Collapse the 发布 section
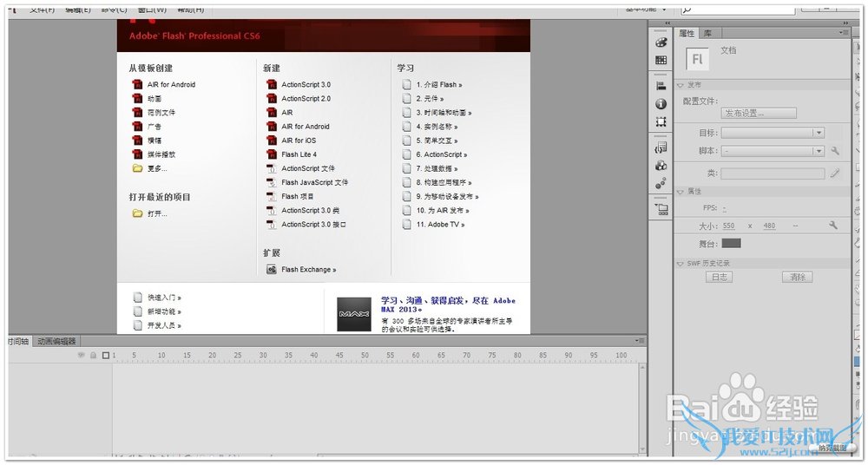Screen dimensions: 868x465 pyautogui.click(x=681, y=85)
